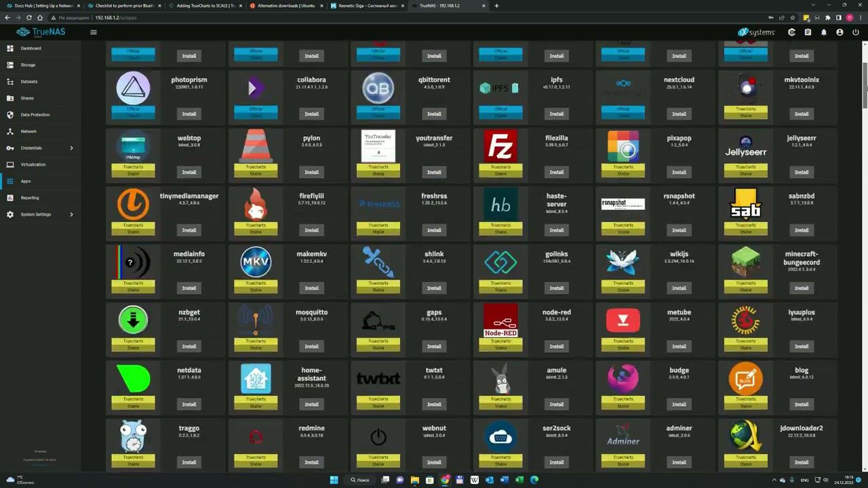Screen dimensions: 868x488
Task: Click the Storage sidebar icon
Action: pyautogui.click(x=10, y=65)
